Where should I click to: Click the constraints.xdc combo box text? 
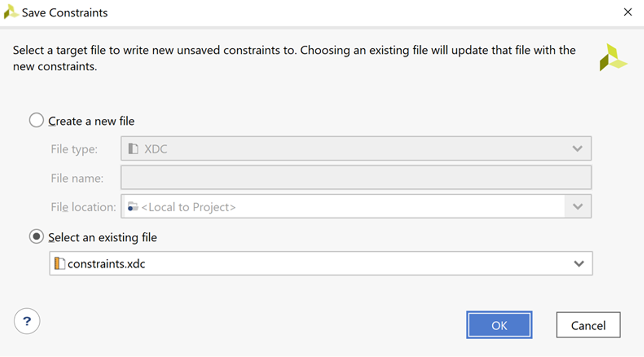(106, 264)
